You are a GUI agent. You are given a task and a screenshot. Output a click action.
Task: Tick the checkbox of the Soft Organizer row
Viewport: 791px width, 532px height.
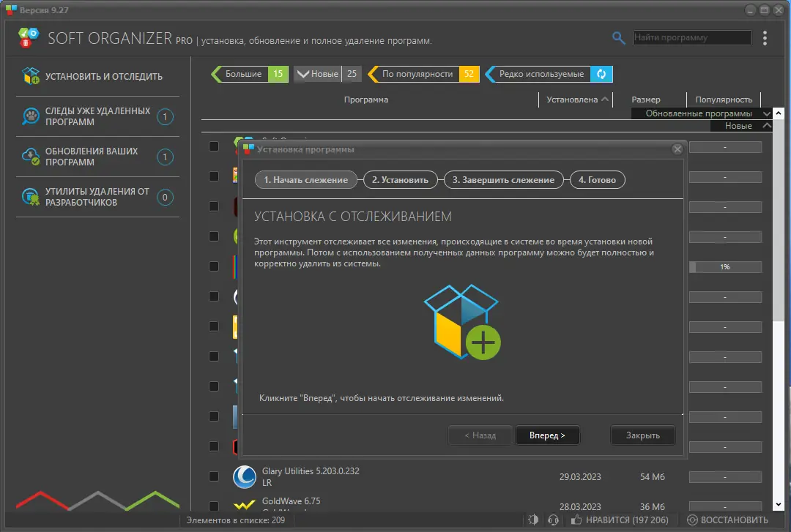(214, 146)
